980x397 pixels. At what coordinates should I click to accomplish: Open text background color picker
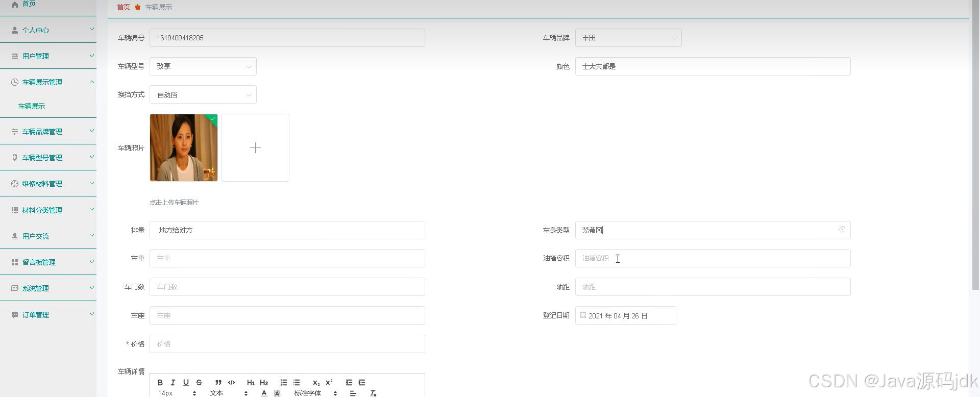click(277, 393)
